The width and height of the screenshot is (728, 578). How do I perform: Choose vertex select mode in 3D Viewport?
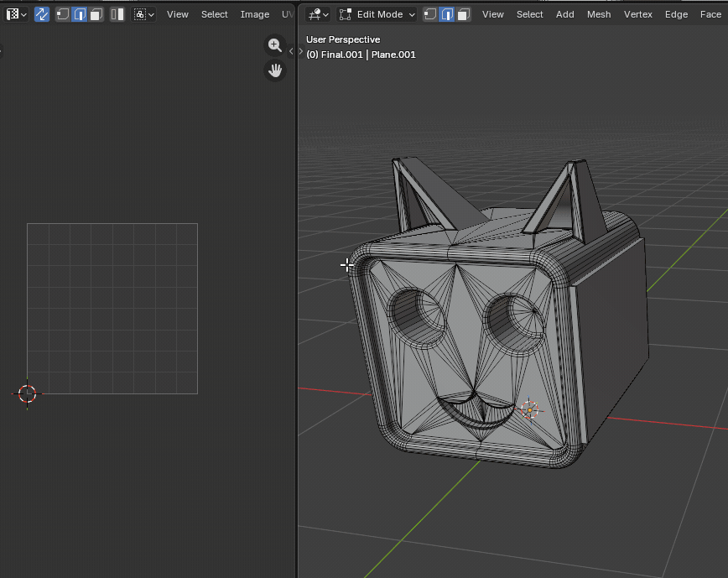tap(430, 14)
